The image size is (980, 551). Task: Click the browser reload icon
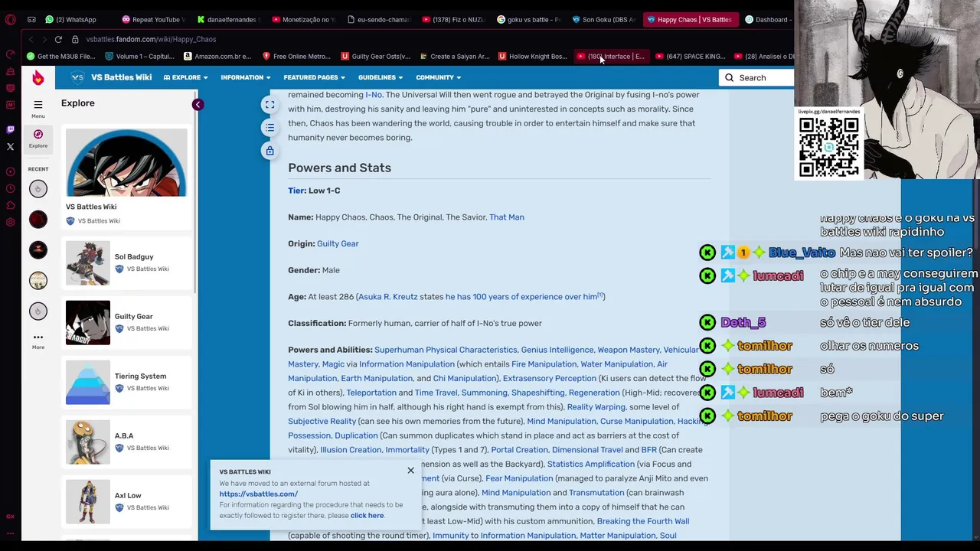coord(58,39)
